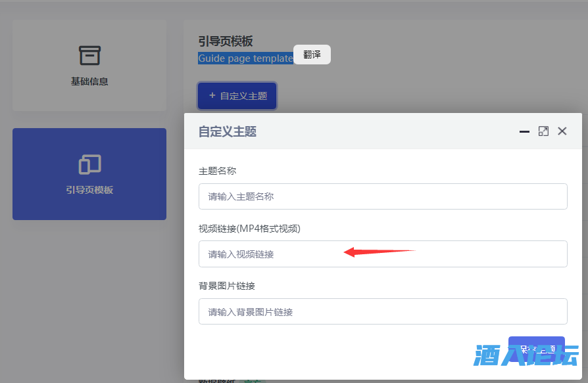Click the 背景图片链接 background image link field
This screenshot has height=383, width=588.
[x=383, y=311]
